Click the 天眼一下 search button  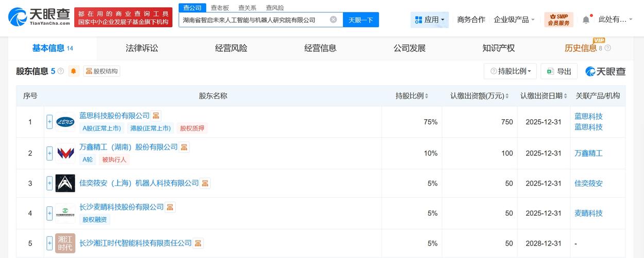click(361, 20)
